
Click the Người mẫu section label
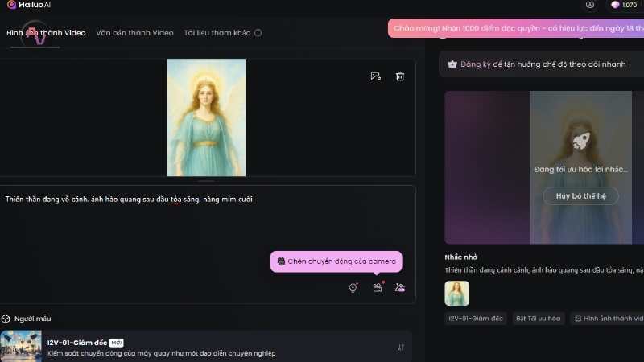pyautogui.click(x=32, y=319)
